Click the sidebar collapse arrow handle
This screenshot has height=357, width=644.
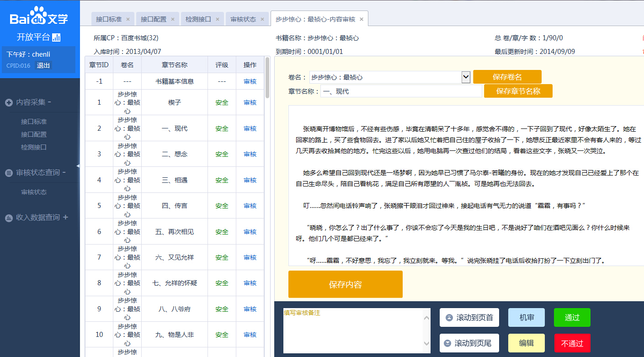click(78, 166)
